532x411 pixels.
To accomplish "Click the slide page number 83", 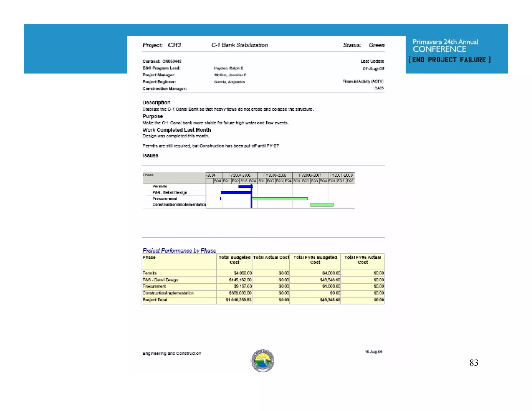I will pyautogui.click(x=474, y=363).
